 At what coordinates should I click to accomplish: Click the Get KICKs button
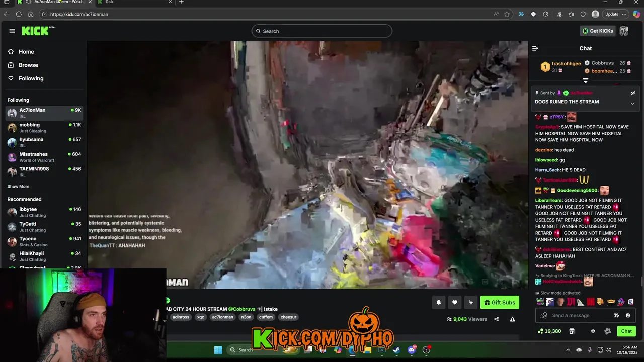[597, 31]
